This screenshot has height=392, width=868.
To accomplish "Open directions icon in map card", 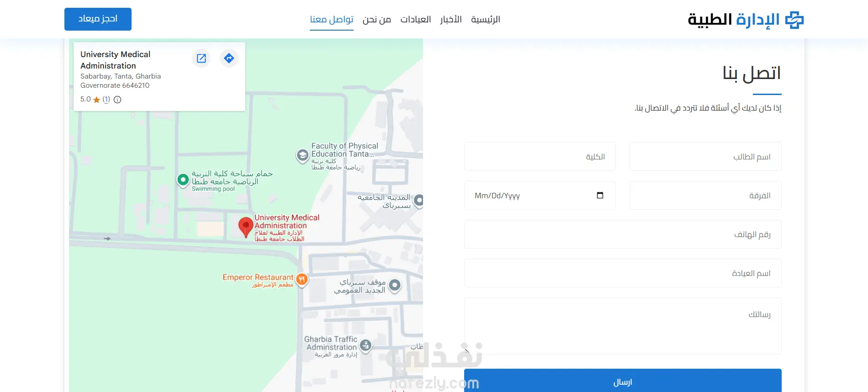I will click(229, 58).
